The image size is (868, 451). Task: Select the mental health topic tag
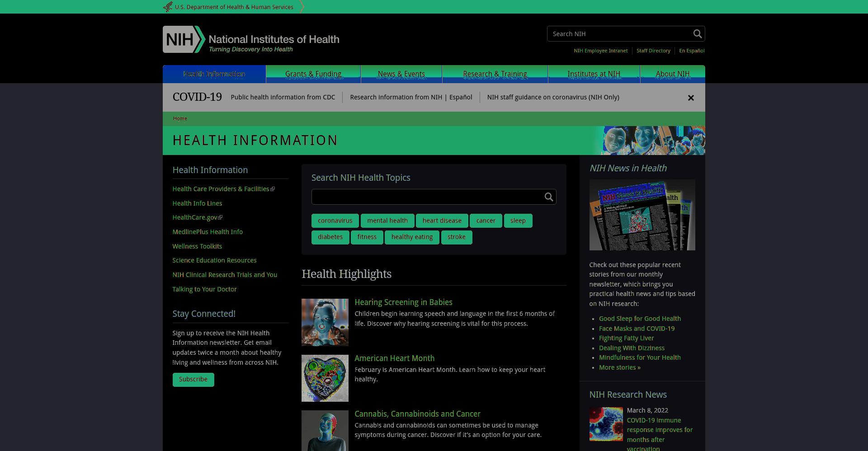(387, 221)
